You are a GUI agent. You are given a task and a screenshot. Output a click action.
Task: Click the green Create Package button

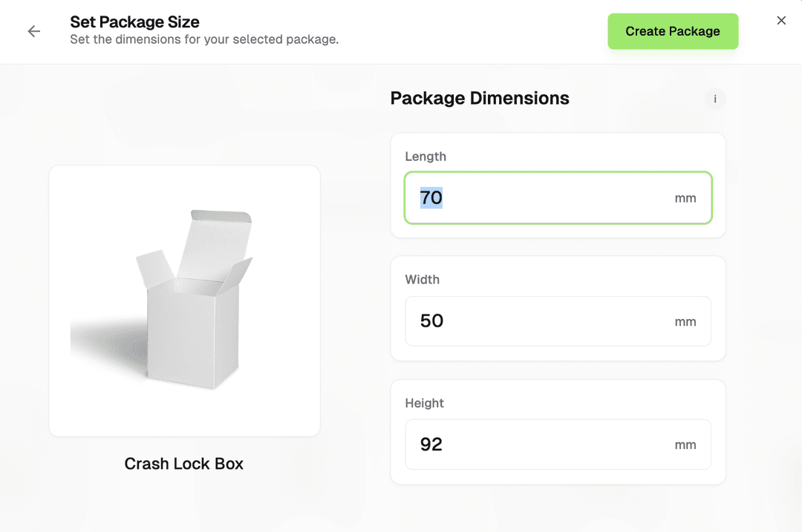pyautogui.click(x=672, y=31)
